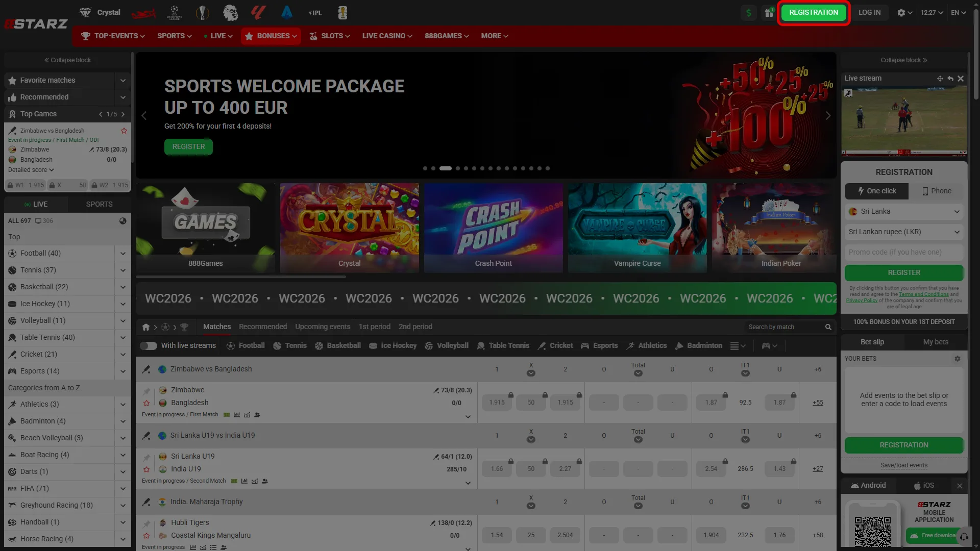Switch to the LIVE toggle in sidebar
This screenshot has width=980, height=551.
pos(36,204)
